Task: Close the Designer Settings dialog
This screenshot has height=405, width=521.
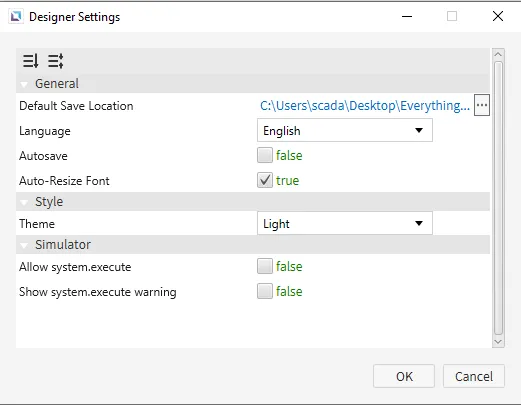Action: click(x=498, y=16)
